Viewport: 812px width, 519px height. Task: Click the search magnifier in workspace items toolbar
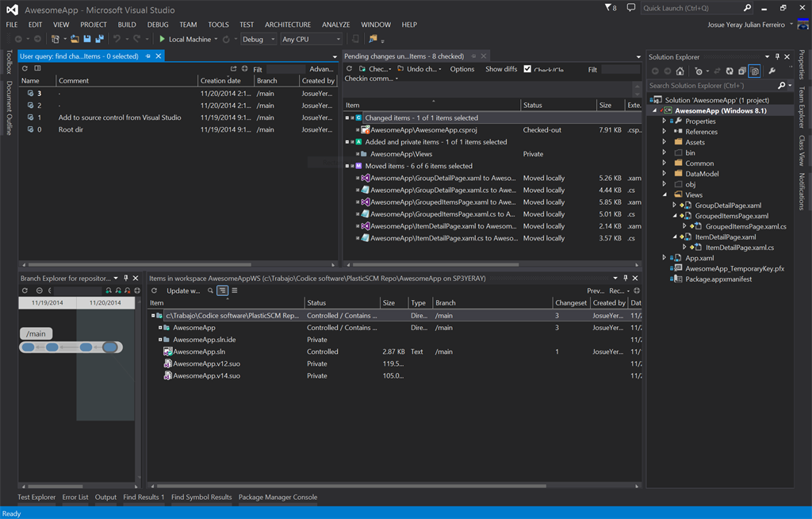click(210, 290)
